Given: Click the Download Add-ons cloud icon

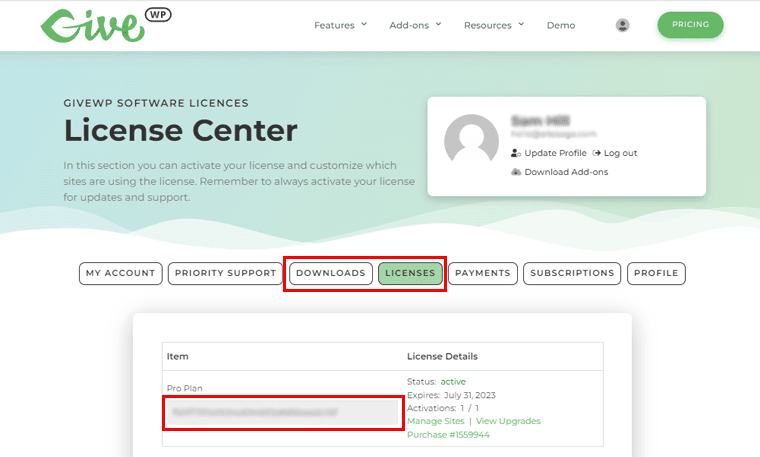Looking at the screenshot, I should coord(516,172).
